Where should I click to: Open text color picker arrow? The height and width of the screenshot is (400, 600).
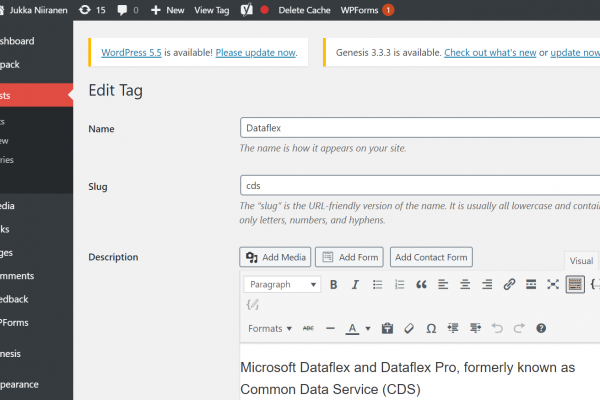(x=368, y=328)
